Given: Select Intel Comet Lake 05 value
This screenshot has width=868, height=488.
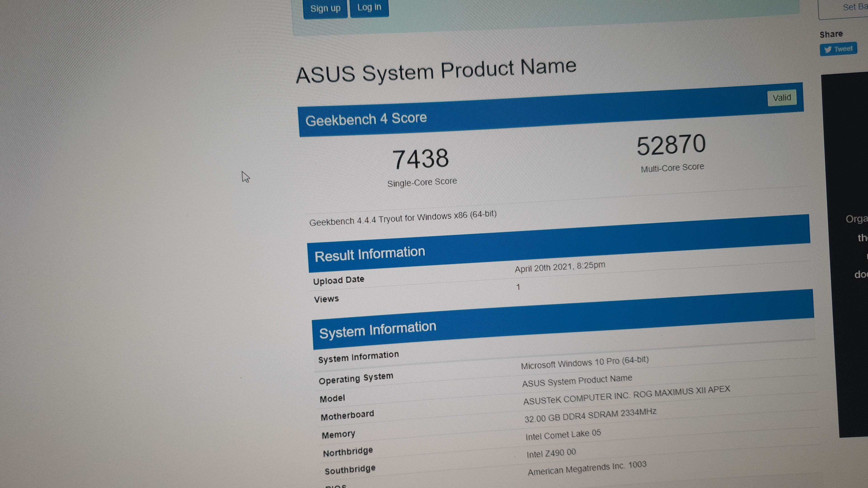Looking at the screenshot, I should pos(563,435).
